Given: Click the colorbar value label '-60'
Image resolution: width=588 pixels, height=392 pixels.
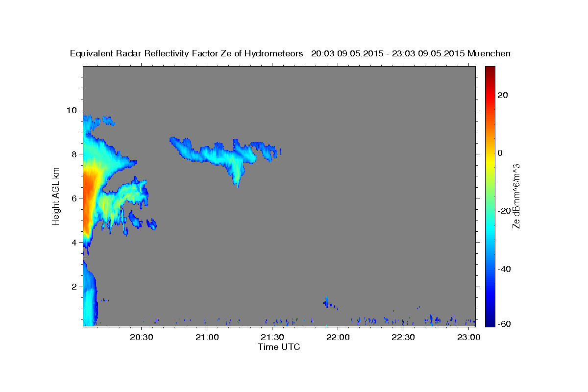Looking at the screenshot, I should pyautogui.click(x=504, y=323).
